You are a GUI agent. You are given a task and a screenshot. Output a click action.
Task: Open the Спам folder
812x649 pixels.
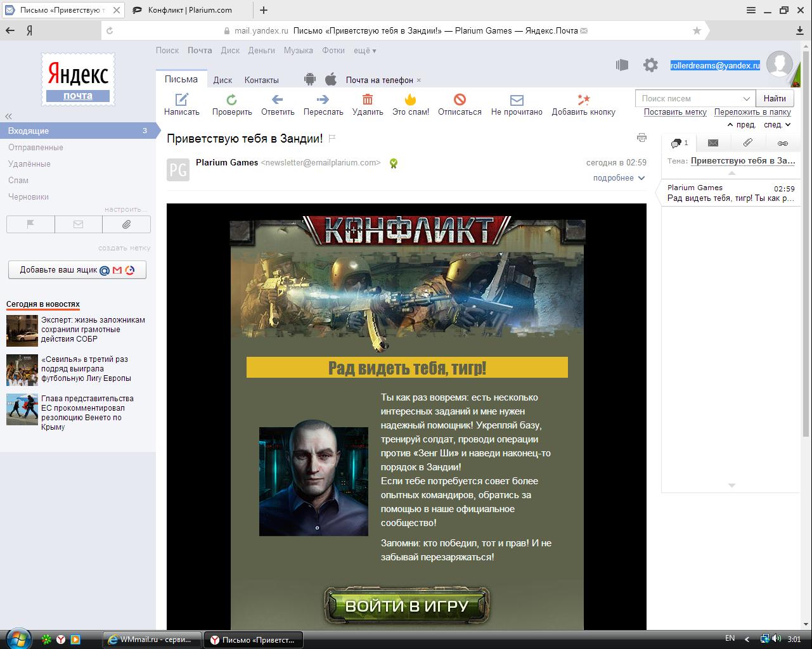[x=18, y=180]
